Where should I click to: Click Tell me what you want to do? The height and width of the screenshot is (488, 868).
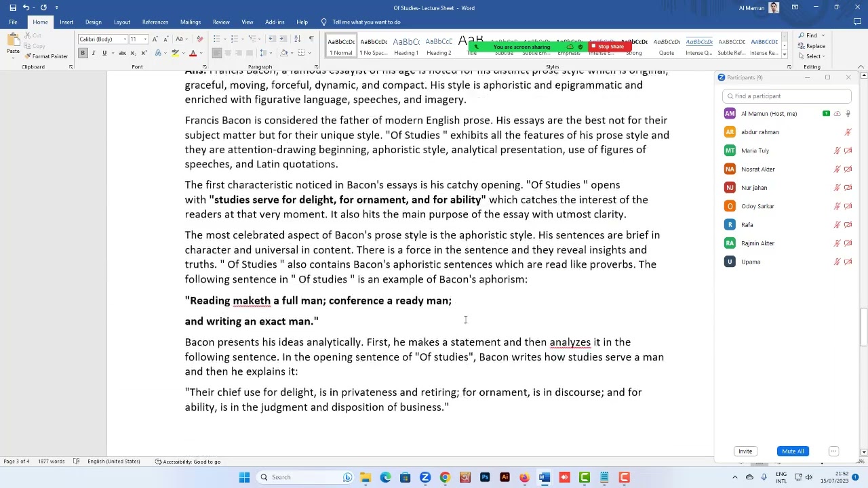coord(366,22)
